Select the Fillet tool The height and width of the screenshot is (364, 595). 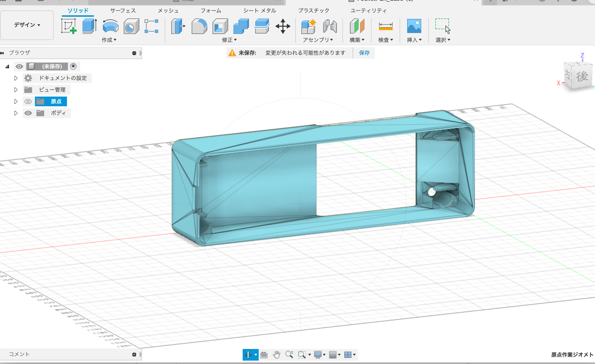(x=199, y=26)
